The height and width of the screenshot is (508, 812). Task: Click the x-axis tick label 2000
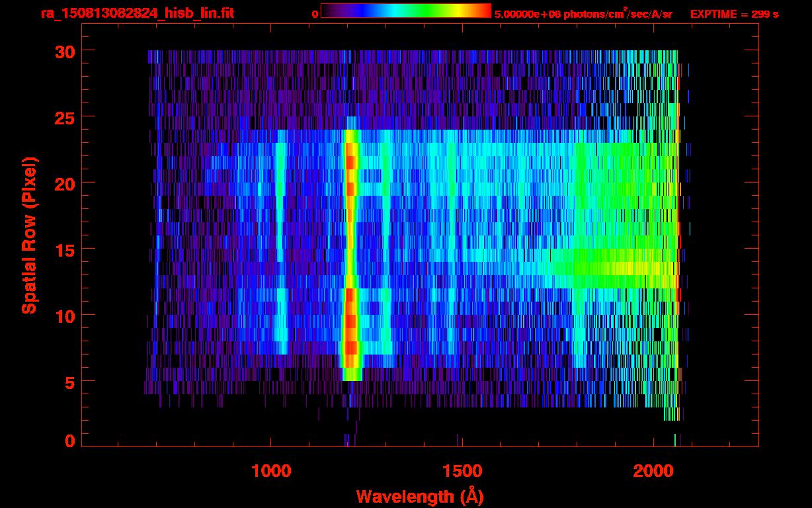tap(652, 471)
